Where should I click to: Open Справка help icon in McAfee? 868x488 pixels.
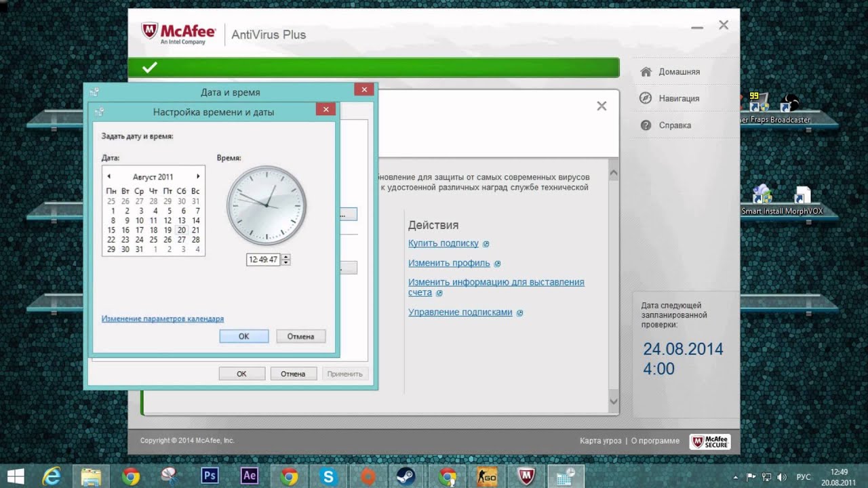click(x=646, y=125)
